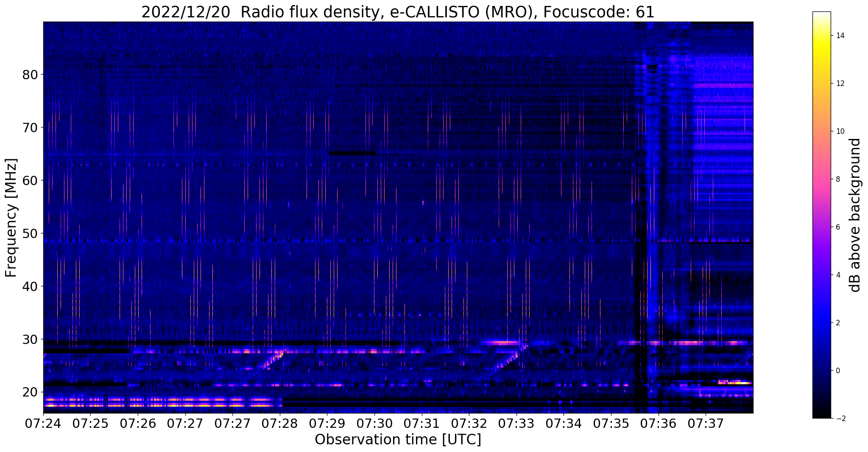
Task: Click the 07:37 time tick label
Action: coord(706,423)
